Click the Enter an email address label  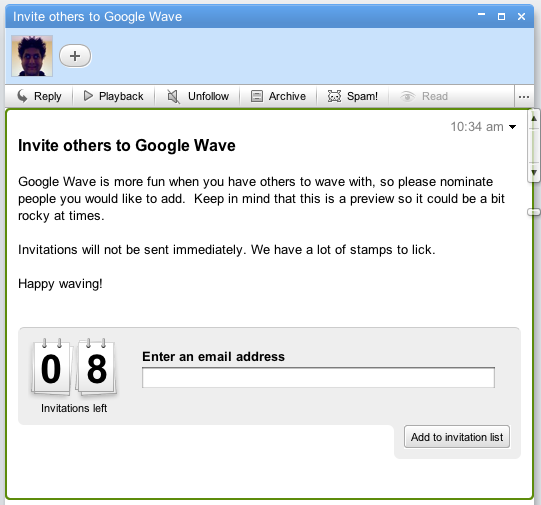click(214, 356)
